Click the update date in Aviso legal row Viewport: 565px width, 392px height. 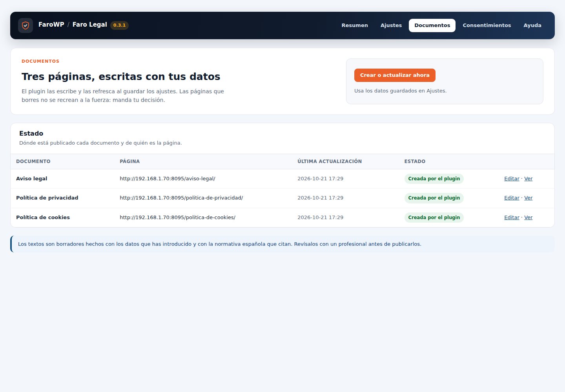point(320,179)
